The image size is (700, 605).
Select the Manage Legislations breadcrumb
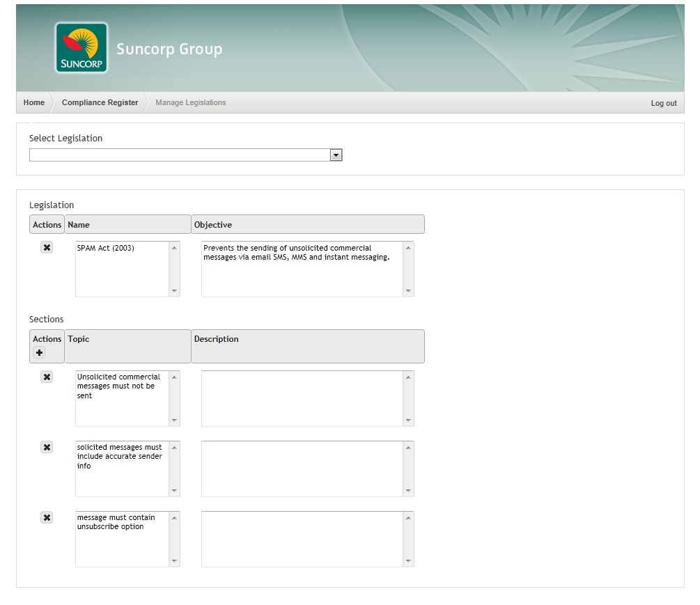[190, 102]
